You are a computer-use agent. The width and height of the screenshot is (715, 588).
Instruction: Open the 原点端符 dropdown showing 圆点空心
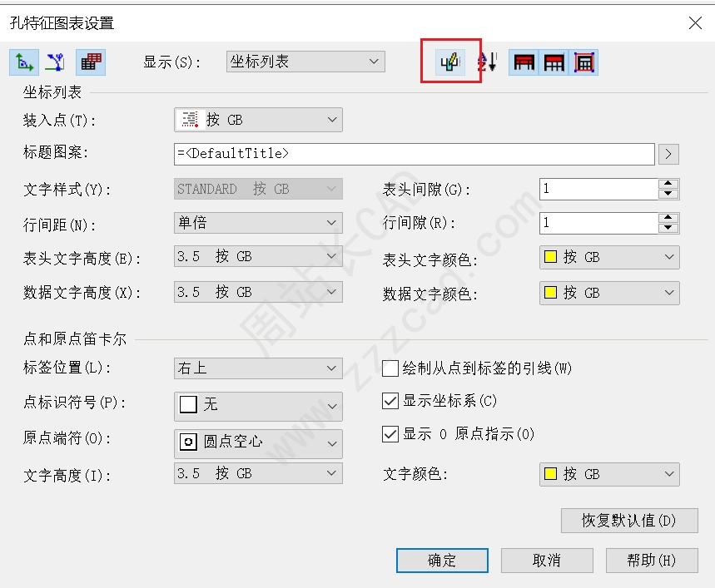coord(258,442)
